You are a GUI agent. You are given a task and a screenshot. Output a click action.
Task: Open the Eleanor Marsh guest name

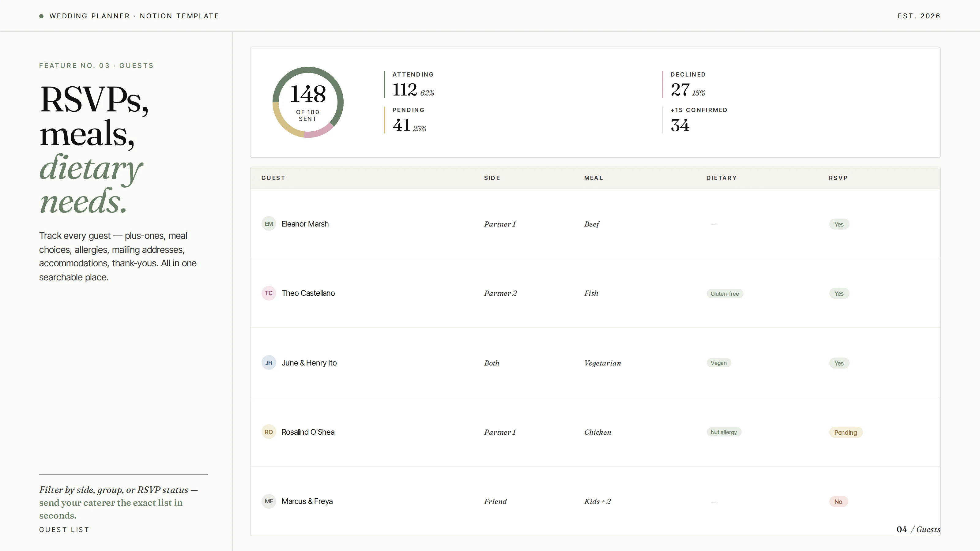(305, 224)
